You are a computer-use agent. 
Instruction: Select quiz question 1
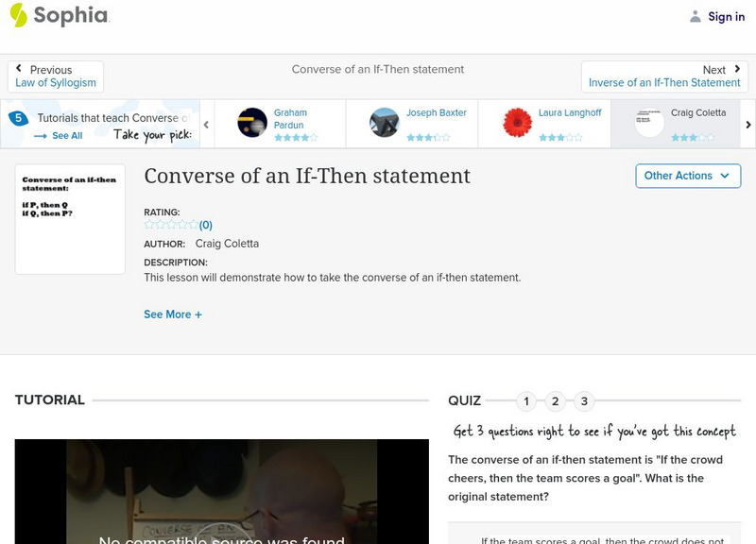coord(526,400)
